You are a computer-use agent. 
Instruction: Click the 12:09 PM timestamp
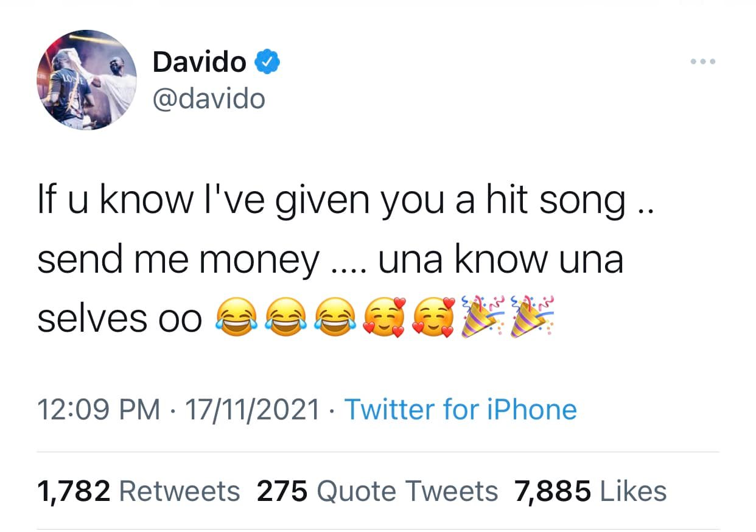[x=99, y=410]
